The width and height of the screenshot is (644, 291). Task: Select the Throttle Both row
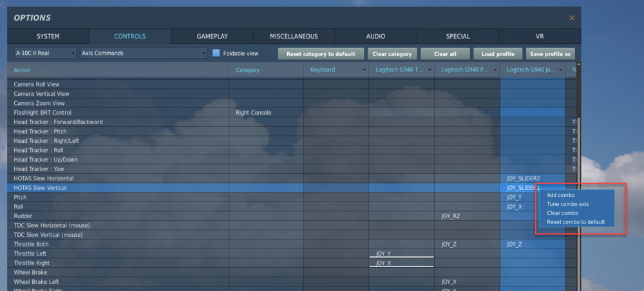(x=292, y=244)
